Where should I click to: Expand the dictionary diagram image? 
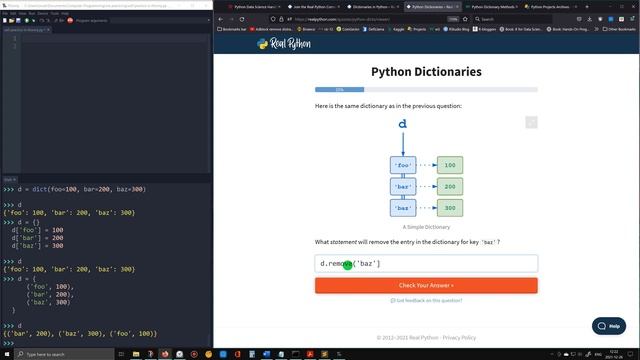click(531, 122)
